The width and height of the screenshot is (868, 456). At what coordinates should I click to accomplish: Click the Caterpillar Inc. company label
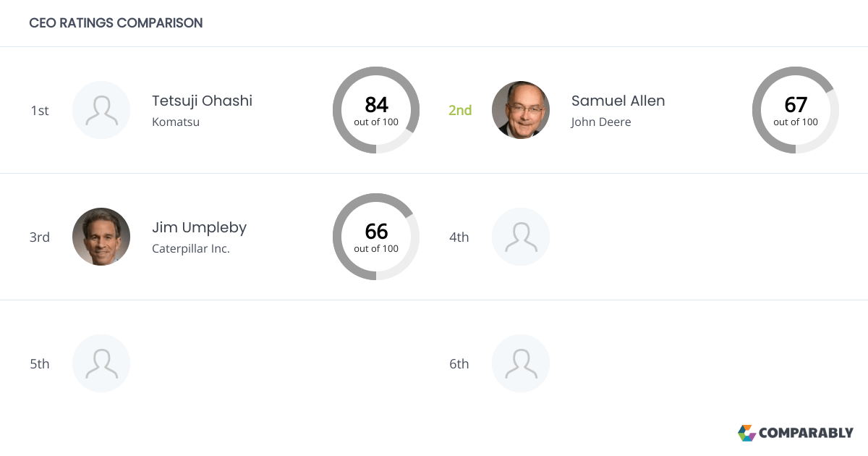[x=191, y=248]
